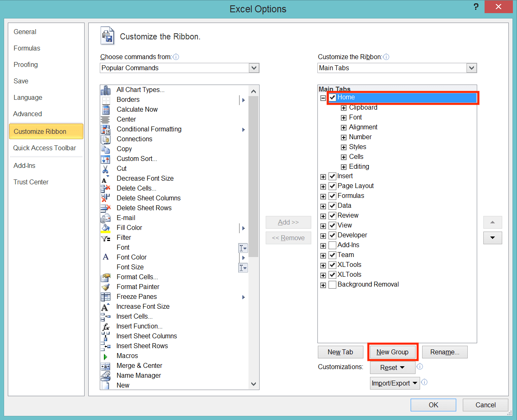The image size is (517, 420).
Task: Enable the Background Removal checkbox
Action: coord(333,285)
